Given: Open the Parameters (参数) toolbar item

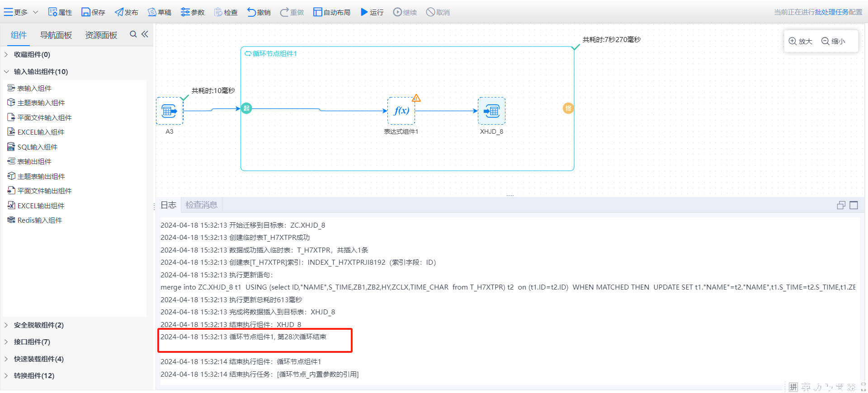Looking at the screenshot, I should tap(192, 12).
